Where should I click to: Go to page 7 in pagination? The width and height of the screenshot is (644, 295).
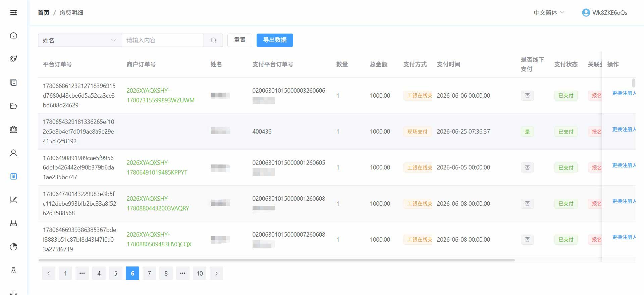[149, 273]
